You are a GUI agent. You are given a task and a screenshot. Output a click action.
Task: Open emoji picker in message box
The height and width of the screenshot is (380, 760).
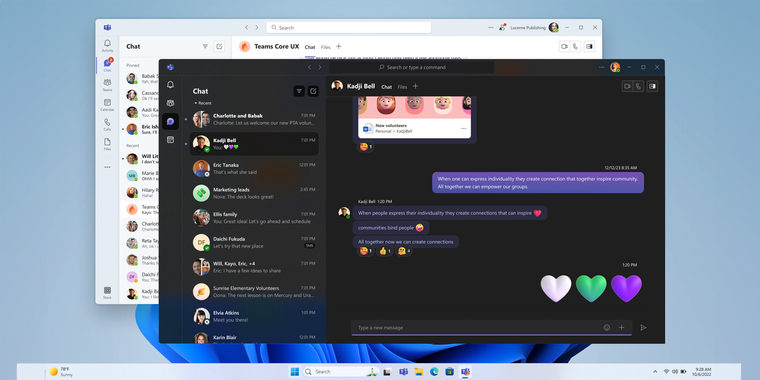[606, 328]
